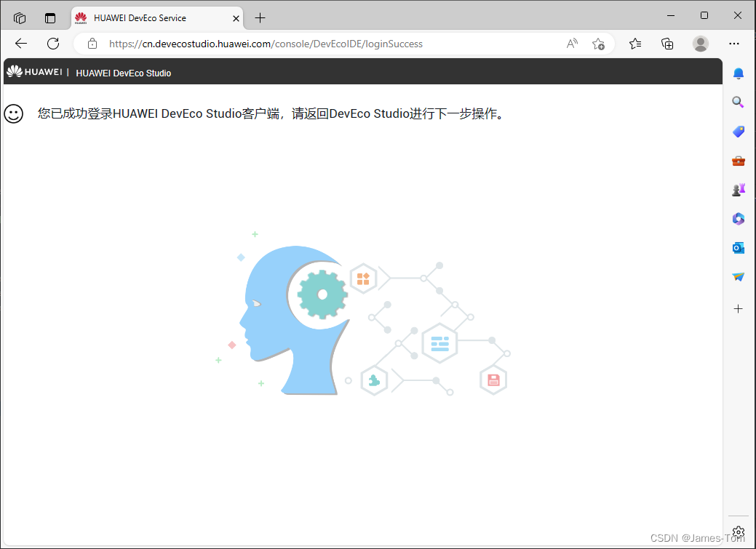Open the sidebar Microsoft 365 icon
Viewport: 756px width, 549px height.
click(738, 219)
